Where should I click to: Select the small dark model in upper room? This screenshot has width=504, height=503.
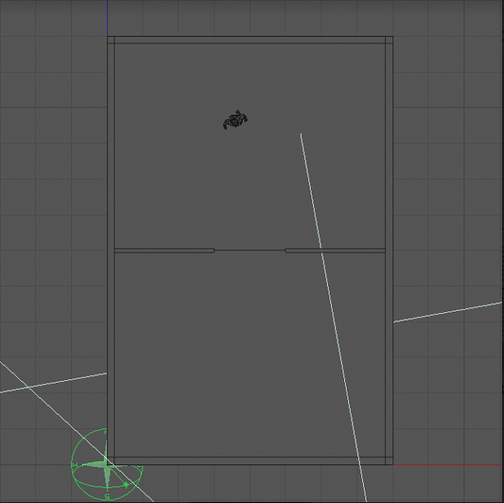pos(235,120)
